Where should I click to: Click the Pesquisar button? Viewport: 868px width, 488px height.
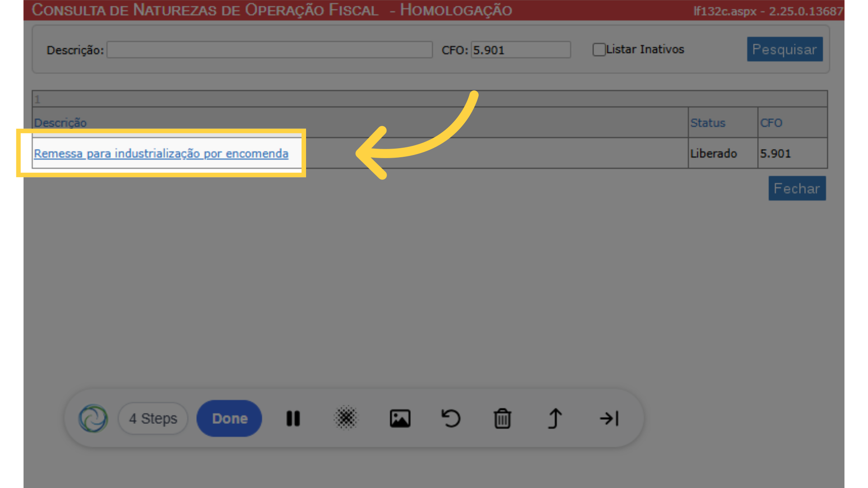coord(784,49)
